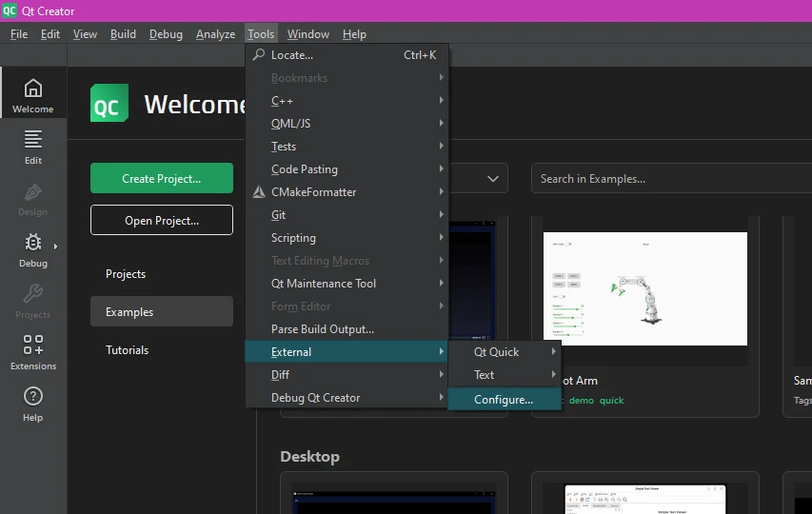Expand the Debug mode side arrow
The width and height of the screenshot is (812, 514).
55,247
